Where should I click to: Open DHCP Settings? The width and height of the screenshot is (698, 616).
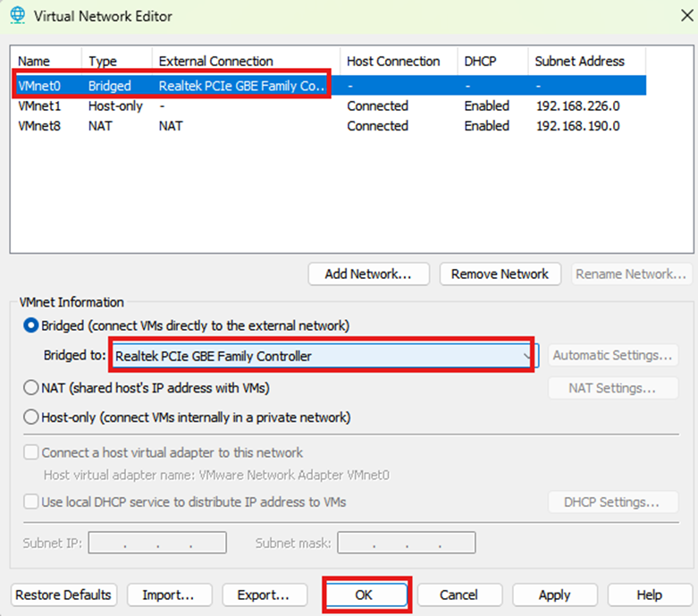click(x=613, y=502)
